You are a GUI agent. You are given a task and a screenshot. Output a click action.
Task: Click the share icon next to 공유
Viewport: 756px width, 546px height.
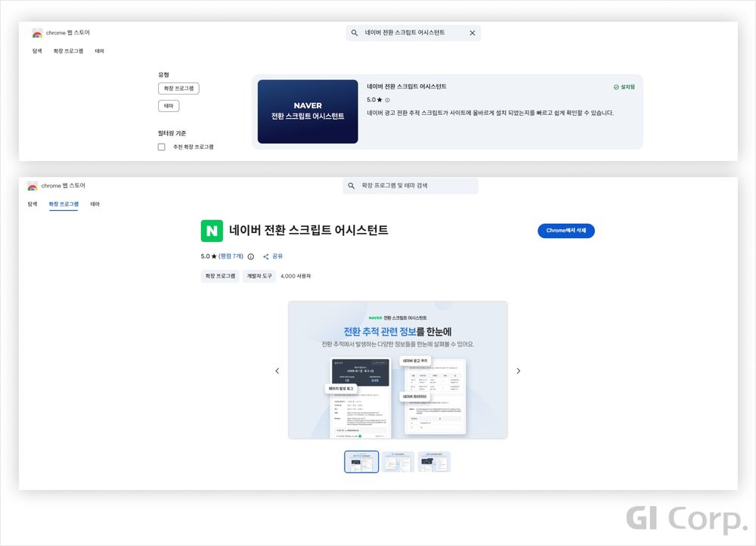(x=265, y=256)
